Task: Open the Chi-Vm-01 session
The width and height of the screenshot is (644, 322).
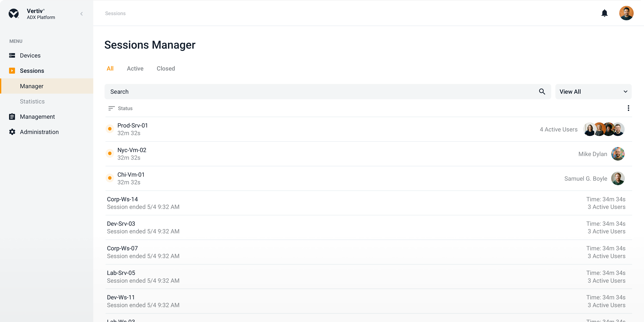Action: (x=368, y=178)
